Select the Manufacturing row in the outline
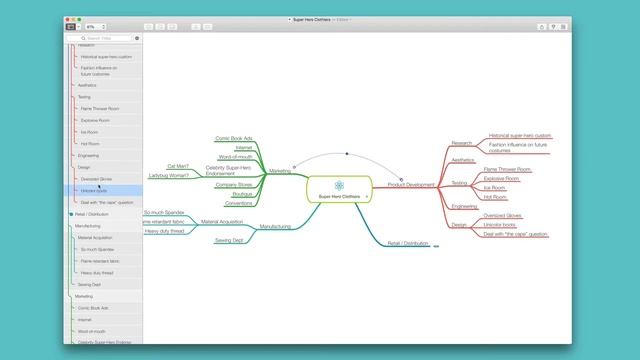 pos(104,226)
